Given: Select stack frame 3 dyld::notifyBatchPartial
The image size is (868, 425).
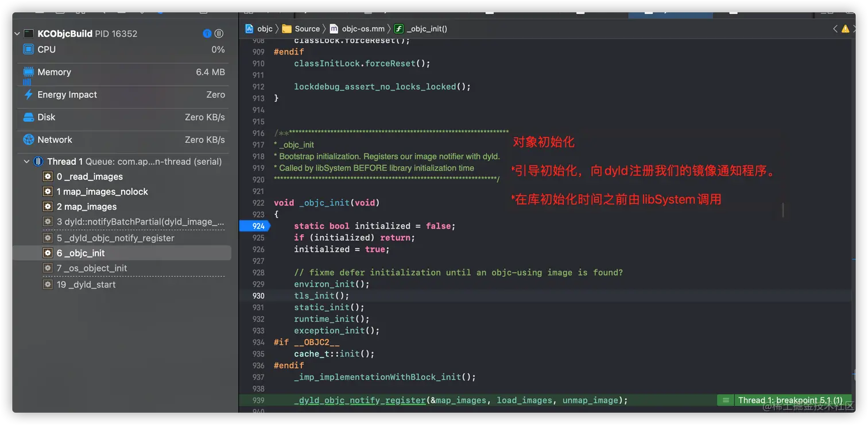Looking at the screenshot, I should [x=122, y=222].
